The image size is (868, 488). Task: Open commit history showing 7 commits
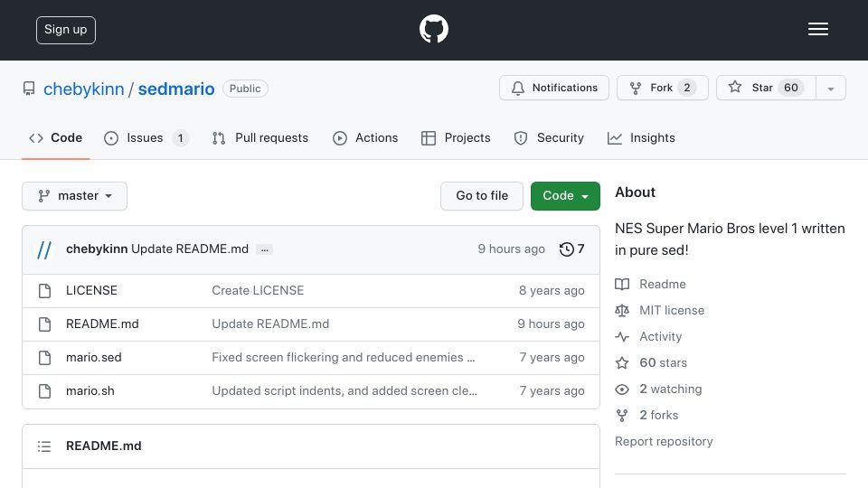[571, 249]
